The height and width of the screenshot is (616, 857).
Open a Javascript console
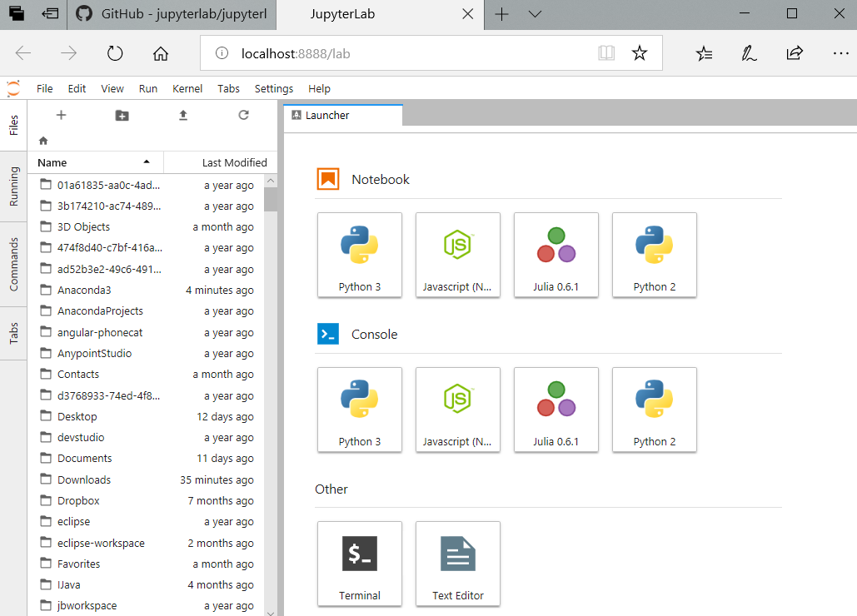(x=458, y=410)
